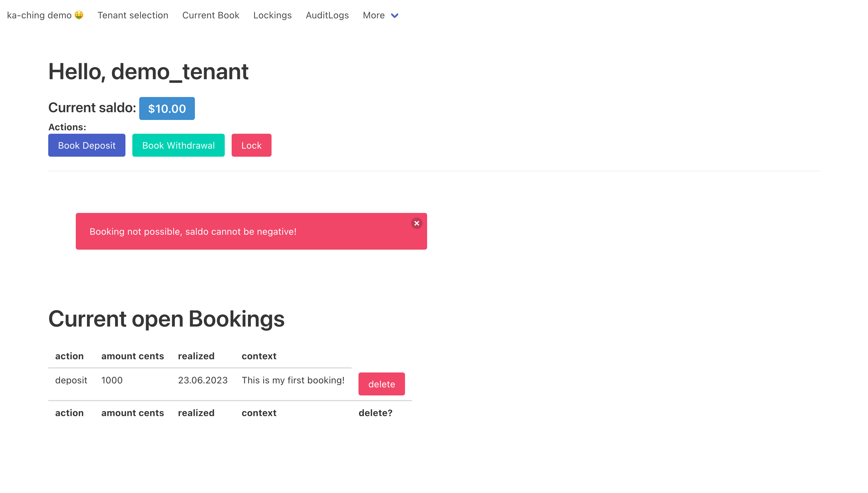Click the red Lock button
Viewport: 868px width, 493px height.
tap(251, 145)
